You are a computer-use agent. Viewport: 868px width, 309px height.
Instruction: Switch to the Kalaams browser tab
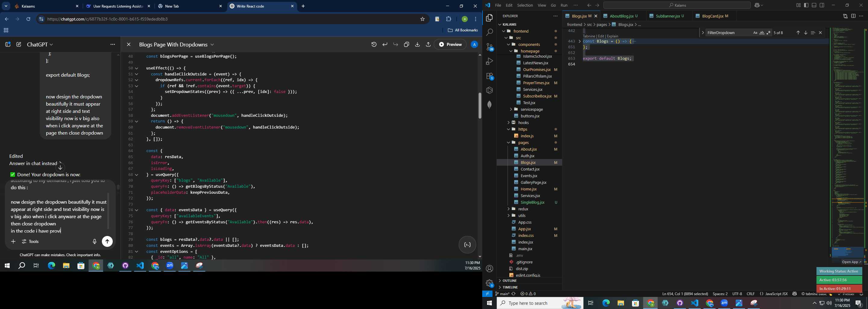tap(46, 6)
